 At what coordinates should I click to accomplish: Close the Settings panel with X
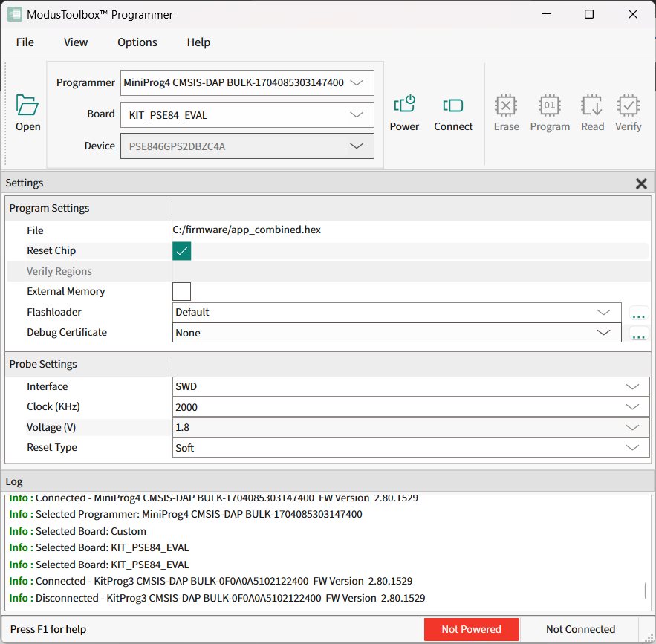(x=641, y=183)
